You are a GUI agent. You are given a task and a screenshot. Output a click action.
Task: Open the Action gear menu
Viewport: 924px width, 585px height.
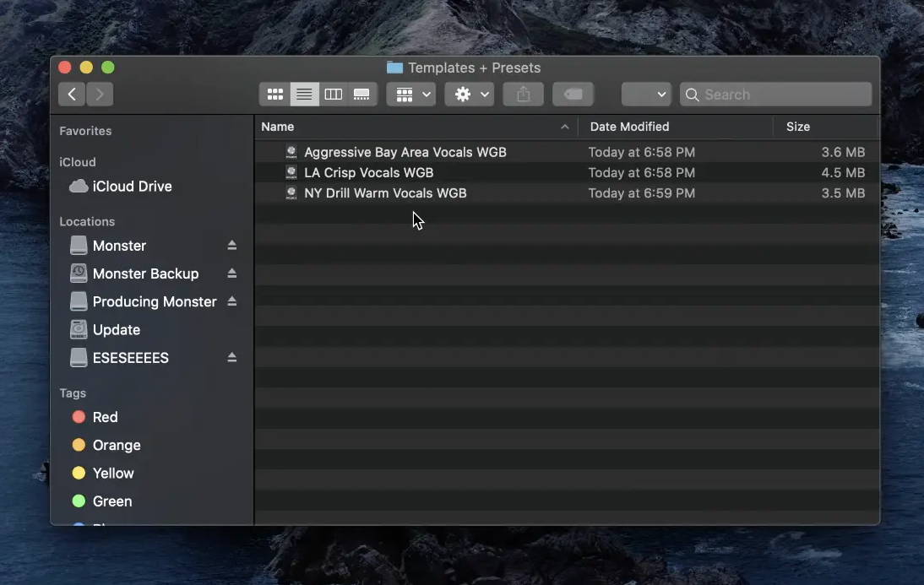470,95
